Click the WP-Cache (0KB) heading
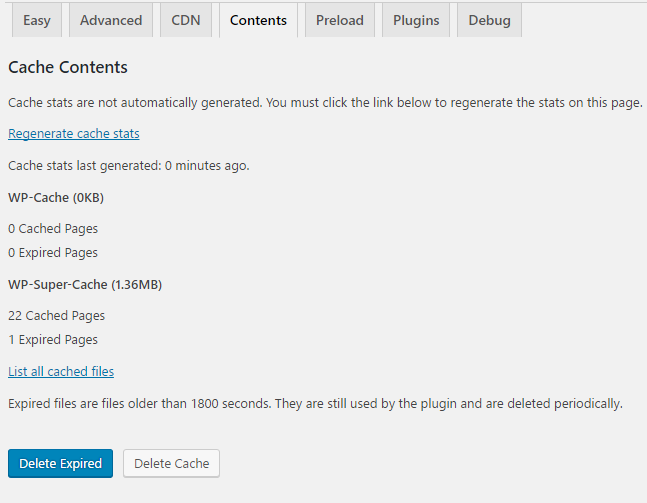This screenshot has width=647, height=503. [56, 197]
